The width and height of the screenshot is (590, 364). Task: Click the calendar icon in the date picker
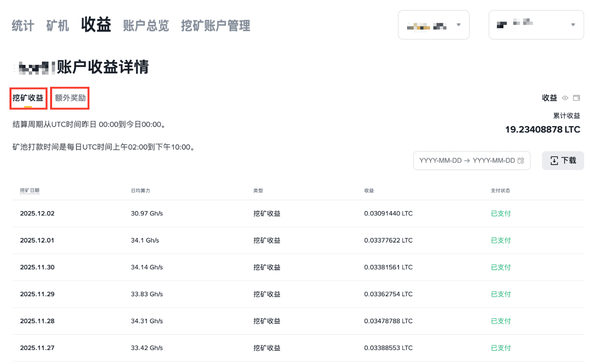click(x=521, y=161)
